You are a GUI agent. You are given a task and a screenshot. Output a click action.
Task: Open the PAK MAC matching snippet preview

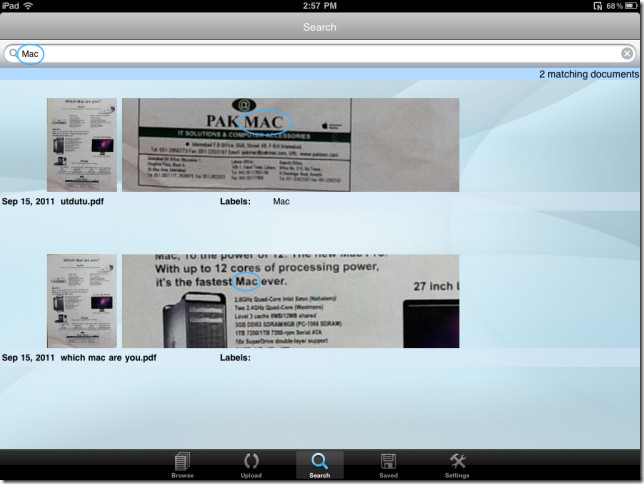point(290,145)
